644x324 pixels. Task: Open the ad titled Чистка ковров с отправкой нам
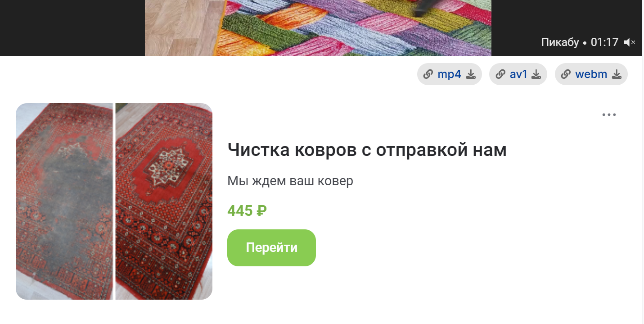[367, 150]
